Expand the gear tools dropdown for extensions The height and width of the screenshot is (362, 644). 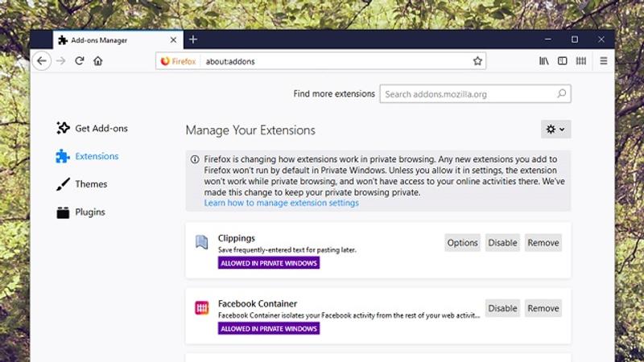555,130
